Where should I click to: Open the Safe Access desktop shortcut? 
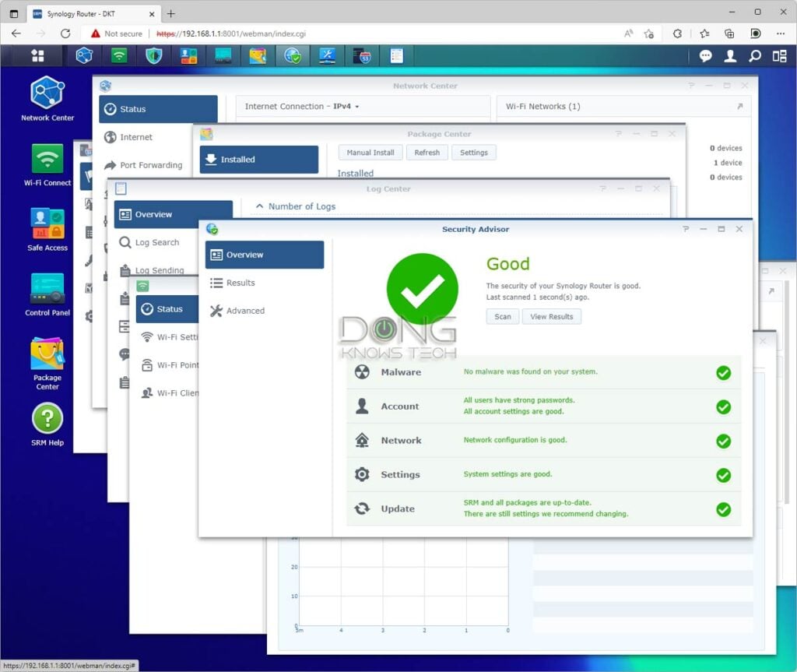pos(47,230)
